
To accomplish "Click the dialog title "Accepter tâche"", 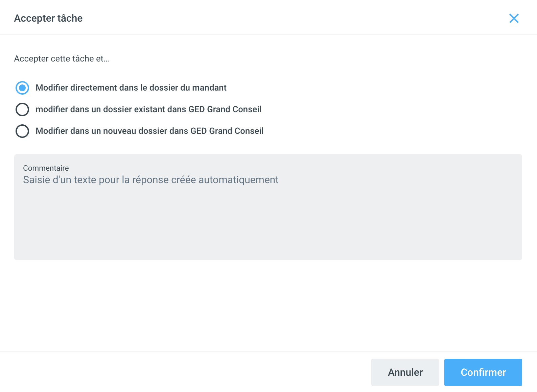I will (48, 18).
